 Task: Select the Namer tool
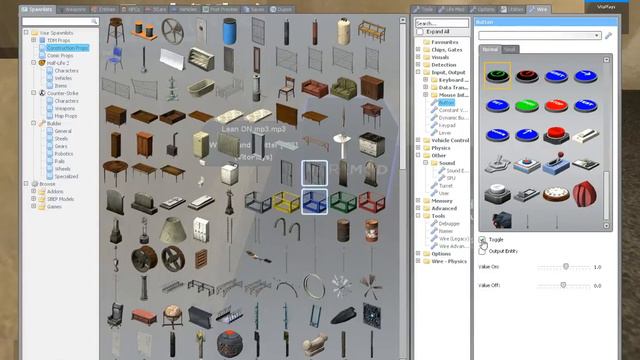click(446, 231)
